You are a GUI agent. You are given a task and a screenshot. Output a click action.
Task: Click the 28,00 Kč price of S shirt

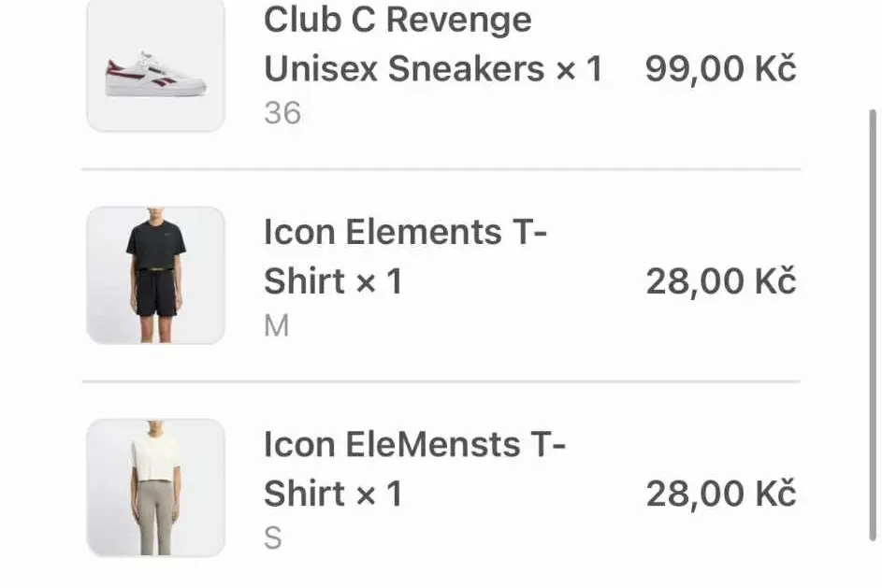(x=721, y=494)
